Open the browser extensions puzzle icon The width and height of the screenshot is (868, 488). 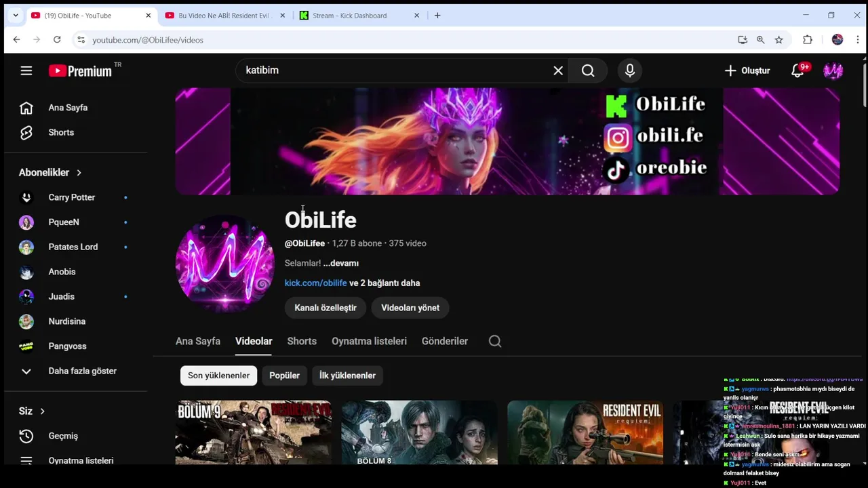808,40
